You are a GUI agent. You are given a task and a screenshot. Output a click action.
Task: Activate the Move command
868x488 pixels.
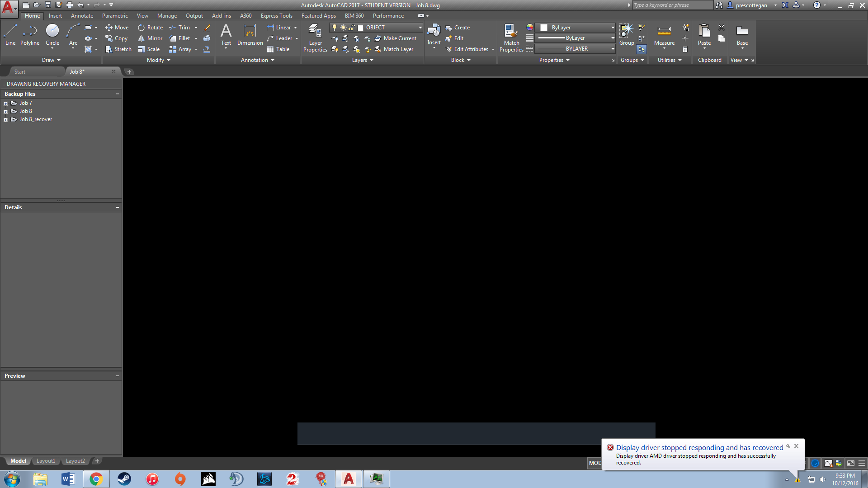117,28
